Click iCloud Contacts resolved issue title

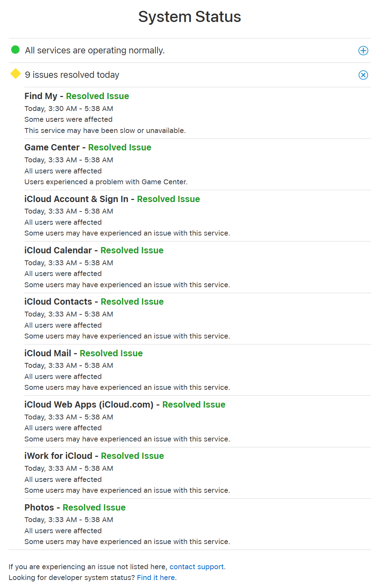coord(94,302)
